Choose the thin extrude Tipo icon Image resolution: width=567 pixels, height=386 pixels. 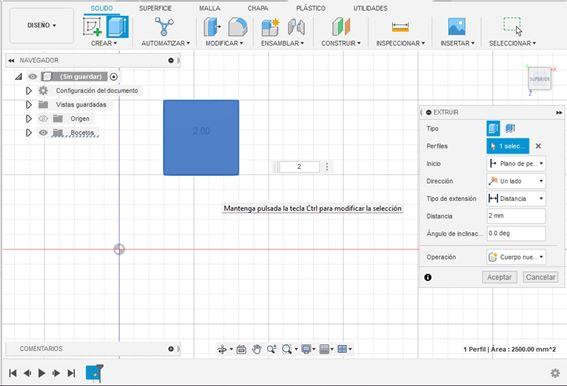(x=510, y=128)
